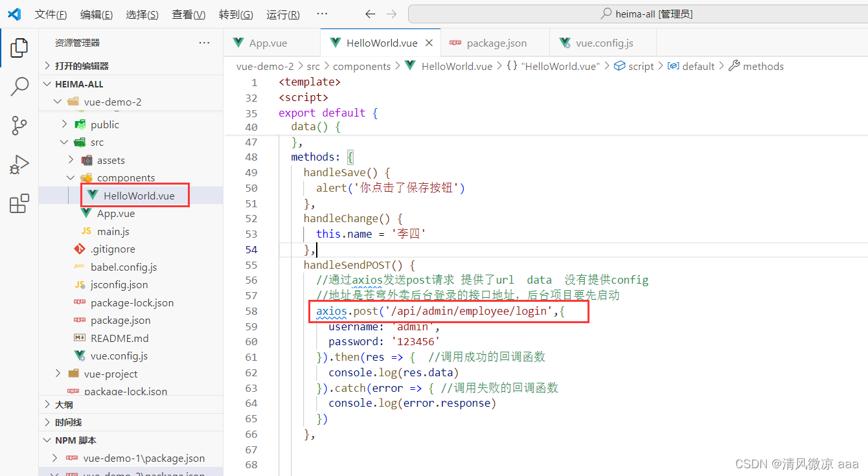Expand the 时间线 timeline section
868x476 pixels.
131,422
